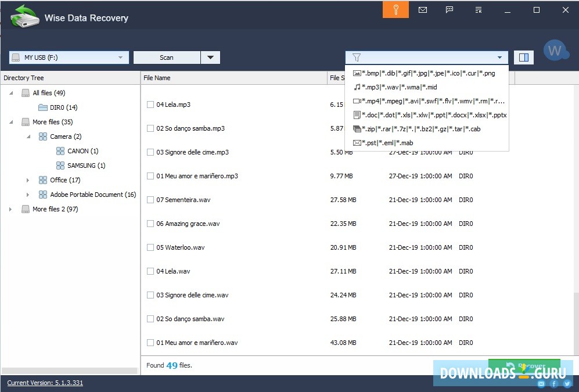Open the Current Version 5.1.3.331 link
Screen dimensions: 579x392
pyautogui.click(x=44, y=383)
